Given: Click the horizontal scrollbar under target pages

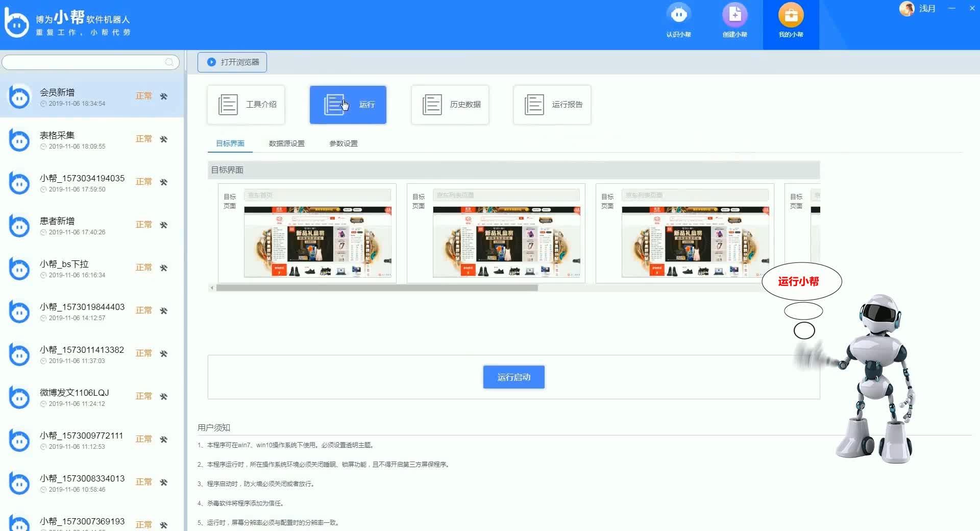Looking at the screenshot, I should pos(377,288).
